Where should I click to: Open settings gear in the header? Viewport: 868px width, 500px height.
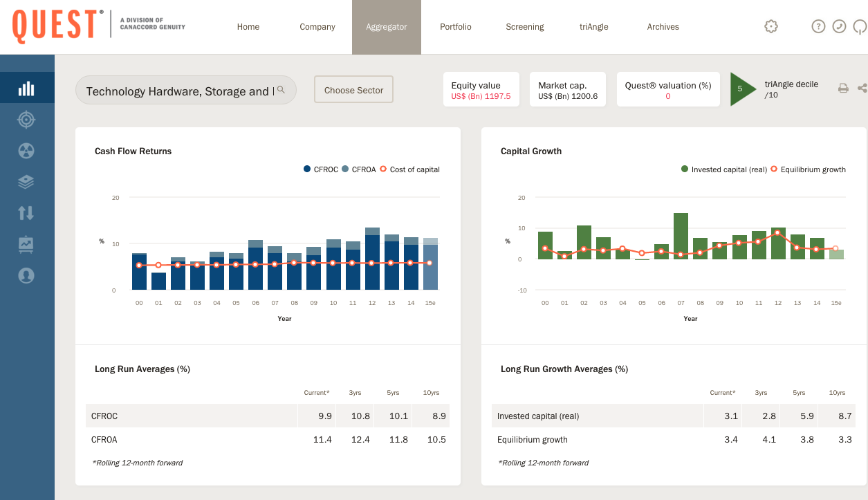point(771,26)
